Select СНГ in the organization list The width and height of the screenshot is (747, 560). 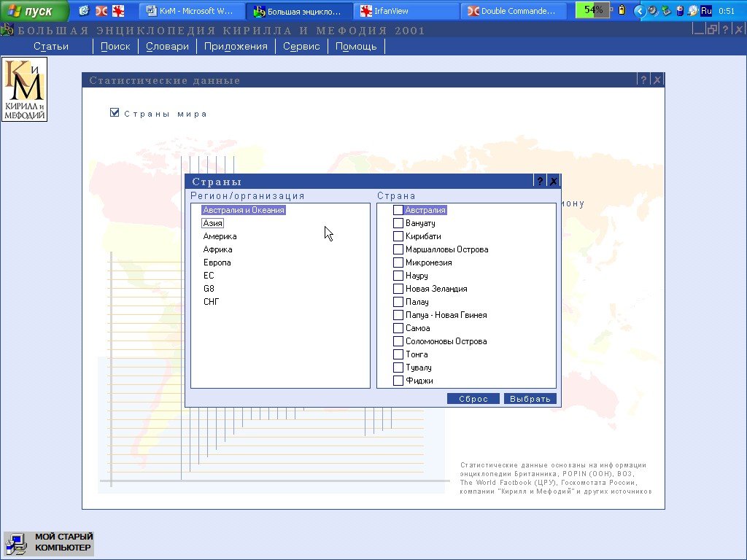pyautogui.click(x=211, y=302)
